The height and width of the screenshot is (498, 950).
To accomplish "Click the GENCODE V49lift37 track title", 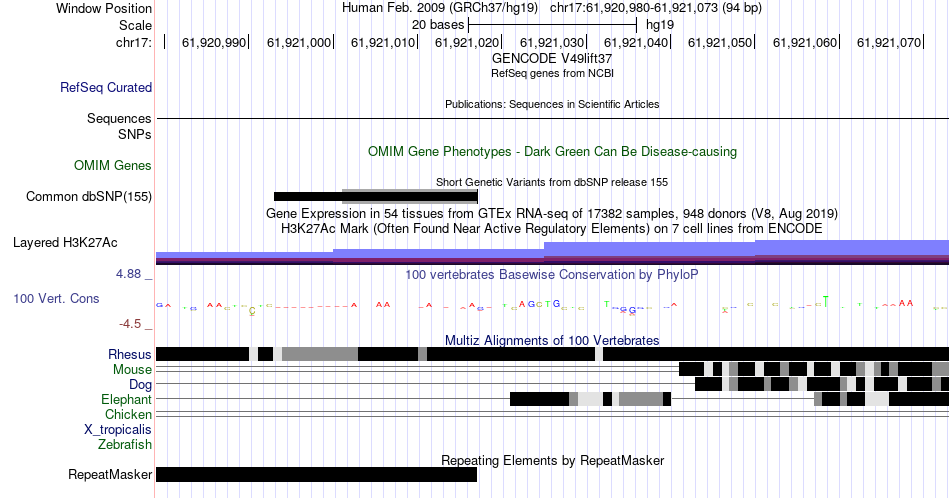I will pos(552,58).
